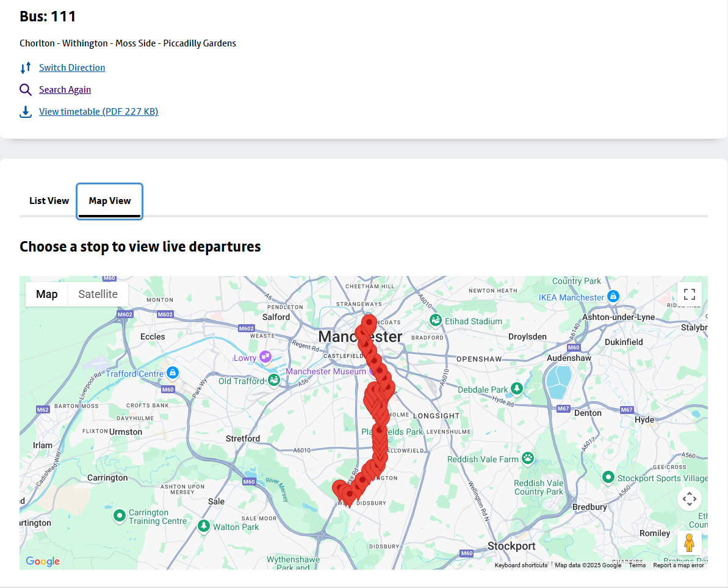Click the Salford map label
Viewport: 728px width, 588px height.
[x=276, y=318]
